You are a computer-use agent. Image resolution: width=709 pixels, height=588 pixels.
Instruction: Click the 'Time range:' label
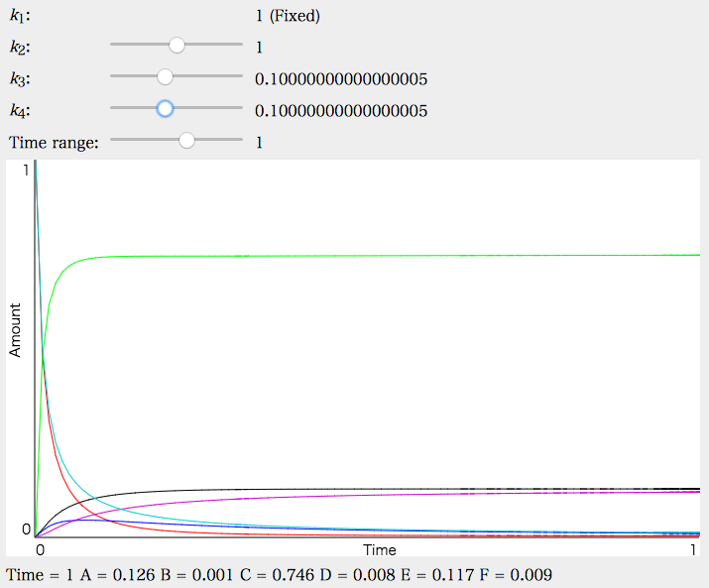pos(54,143)
